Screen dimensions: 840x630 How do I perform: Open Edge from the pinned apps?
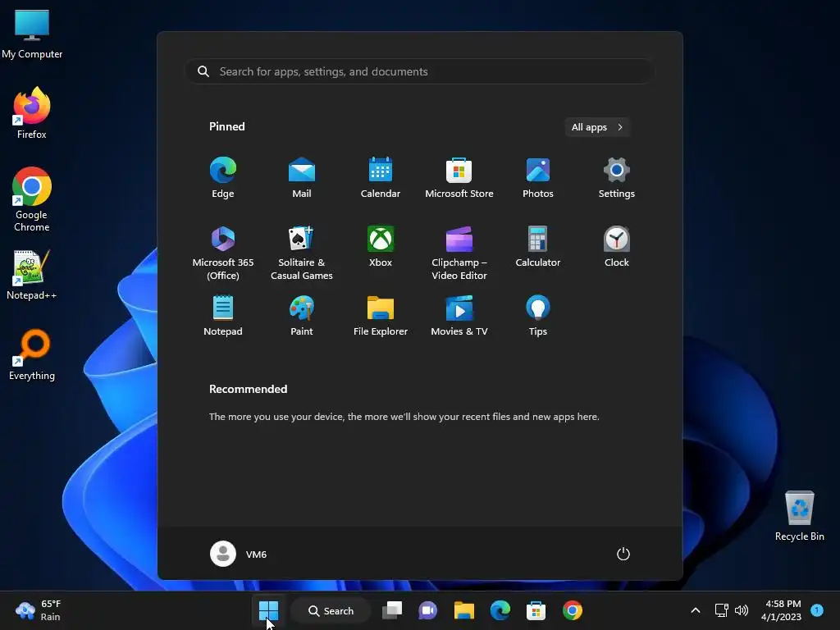click(223, 178)
